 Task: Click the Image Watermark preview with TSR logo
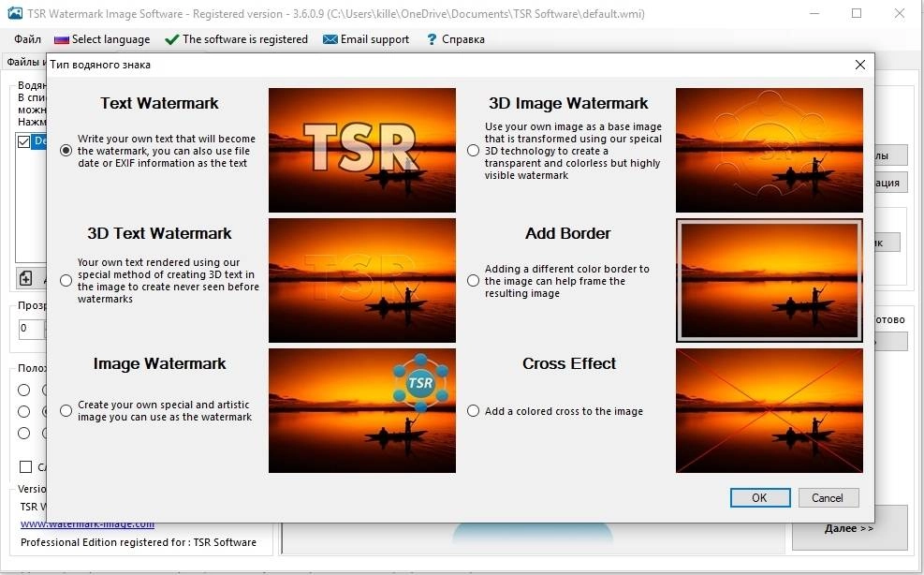pos(361,410)
